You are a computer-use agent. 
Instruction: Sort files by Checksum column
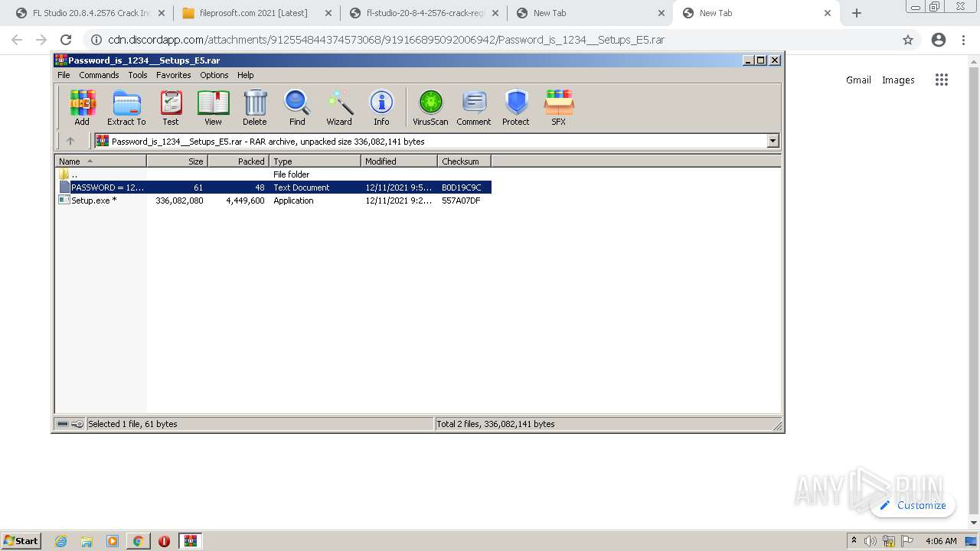(x=464, y=161)
